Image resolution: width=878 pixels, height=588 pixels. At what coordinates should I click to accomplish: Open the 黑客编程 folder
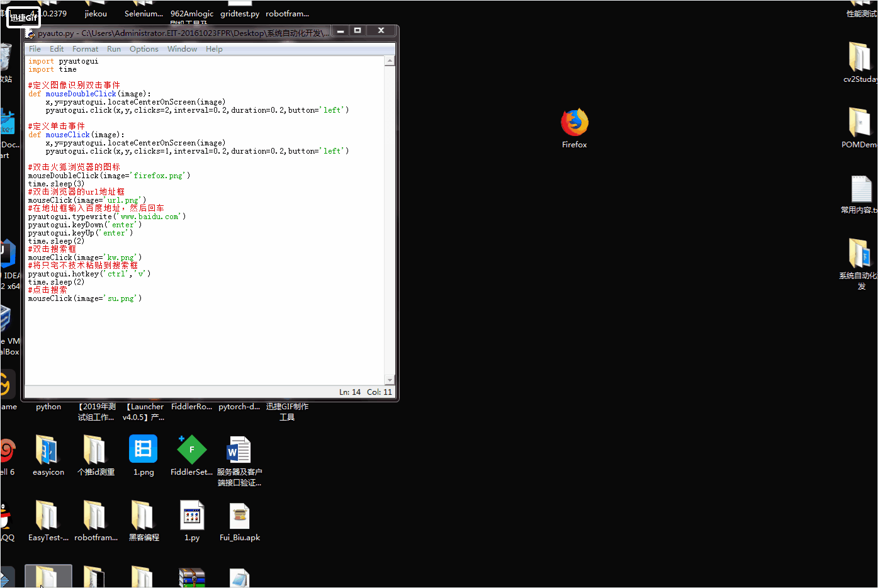(143, 514)
